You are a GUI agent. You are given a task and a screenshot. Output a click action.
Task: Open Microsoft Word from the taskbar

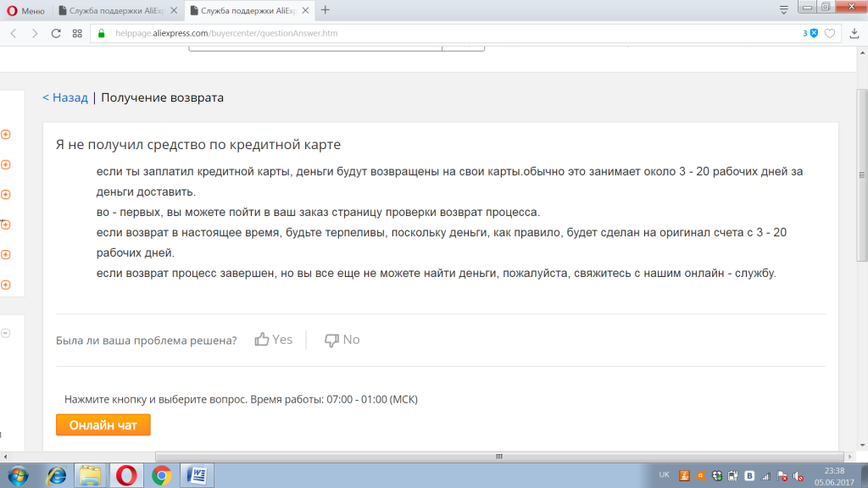[197, 474]
